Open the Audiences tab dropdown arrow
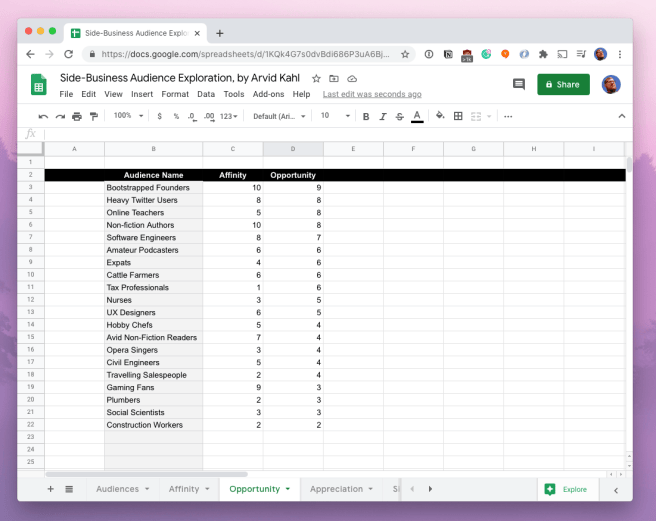This screenshot has height=521, width=656. [147, 489]
